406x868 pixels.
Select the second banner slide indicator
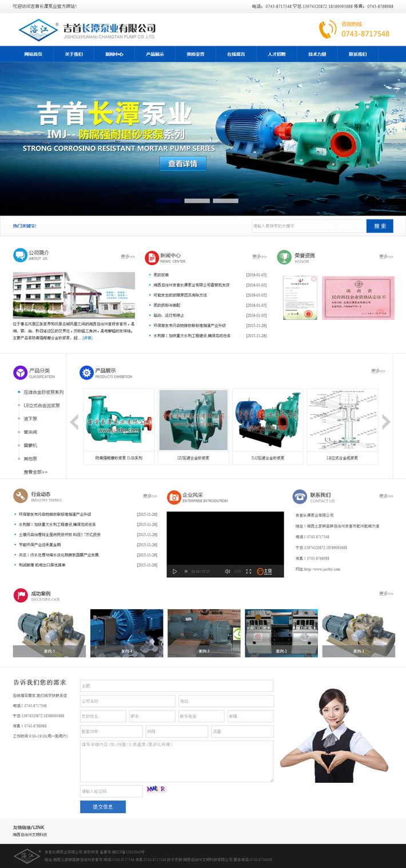click(x=197, y=201)
